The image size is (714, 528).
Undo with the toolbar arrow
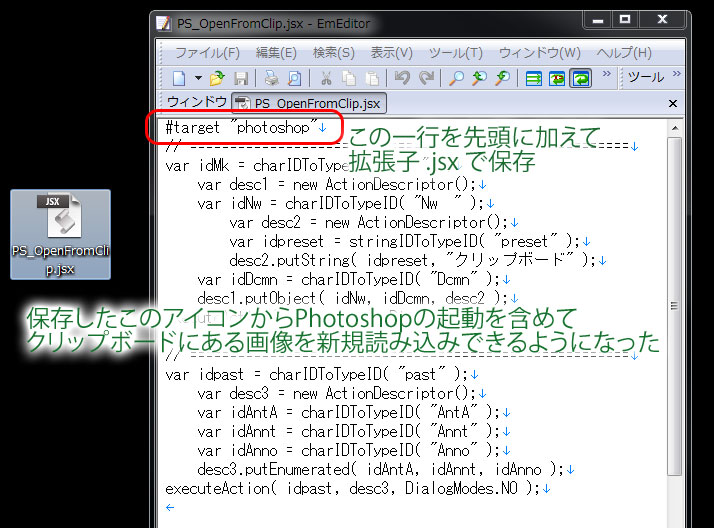tap(403, 78)
